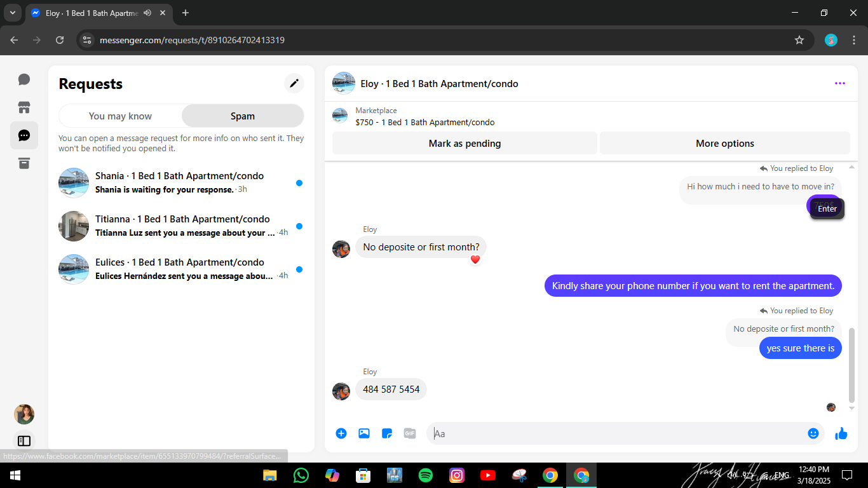Open Shania's message request
The image size is (868, 488).
tap(181, 183)
